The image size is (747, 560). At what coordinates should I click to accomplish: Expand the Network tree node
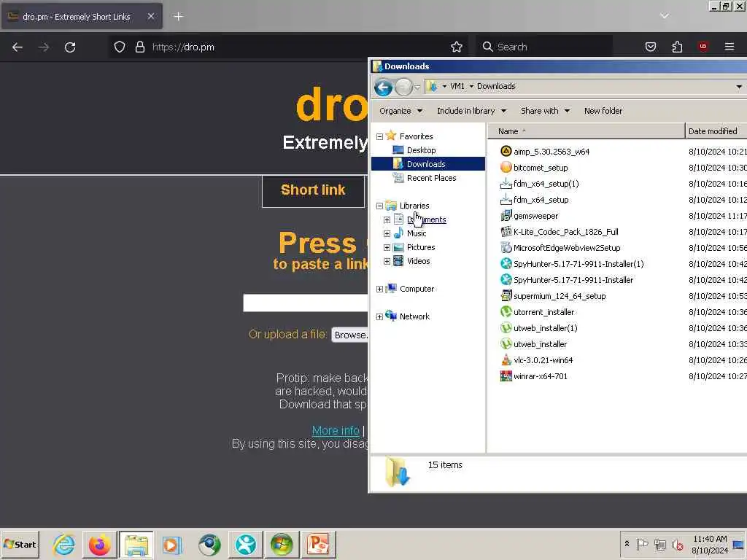pyautogui.click(x=379, y=316)
